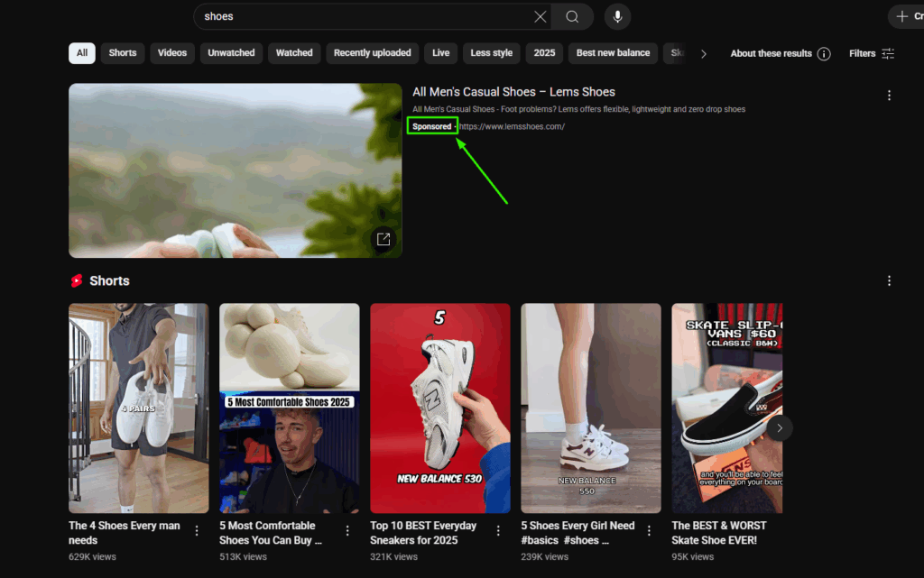Click the Sponsored label
Image resolution: width=924 pixels, height=578 pixels.
[x=432, y=126]
